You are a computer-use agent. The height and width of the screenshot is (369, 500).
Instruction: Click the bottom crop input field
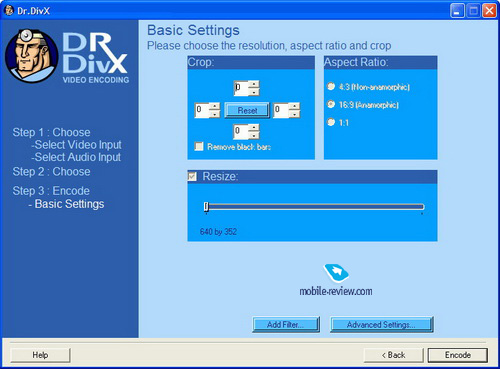tap(241, 132)
